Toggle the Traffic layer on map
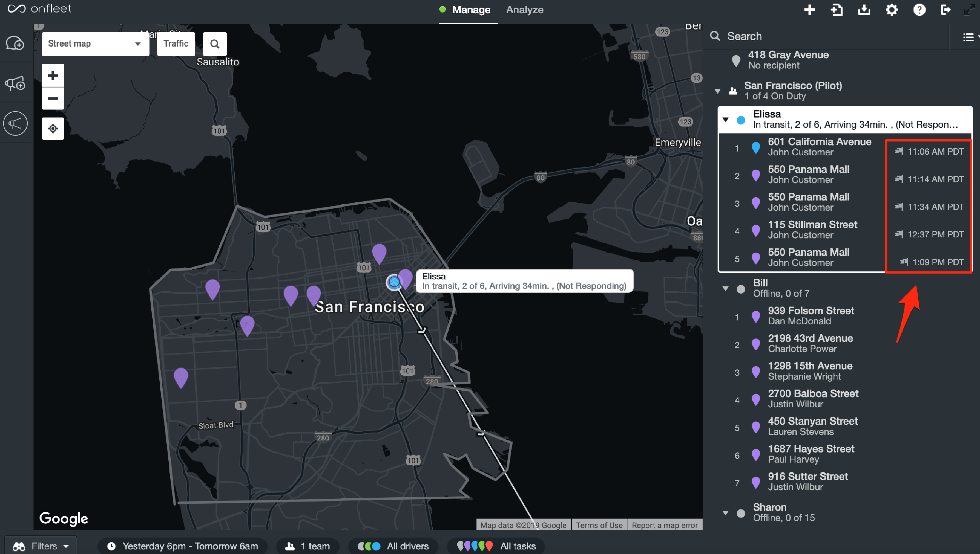The image size is (980, 554). click(176, 44)
